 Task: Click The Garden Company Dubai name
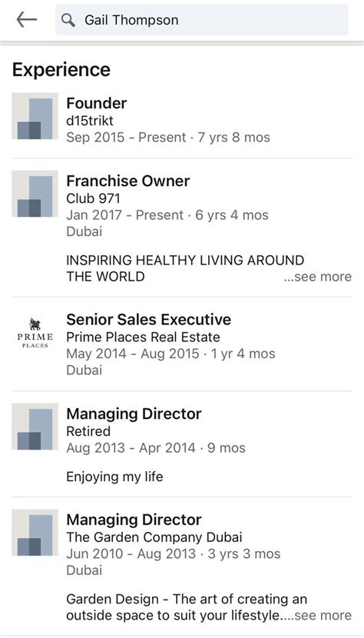[154, 537]
